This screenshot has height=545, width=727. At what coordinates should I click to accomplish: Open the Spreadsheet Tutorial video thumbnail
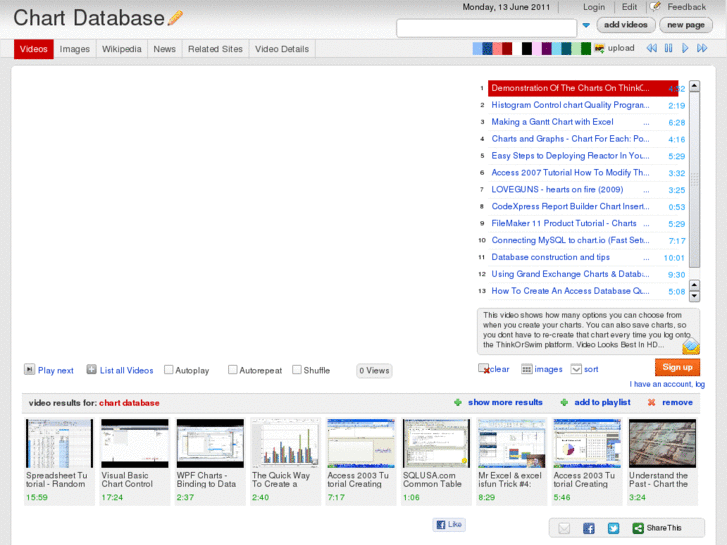pos(59,444)
